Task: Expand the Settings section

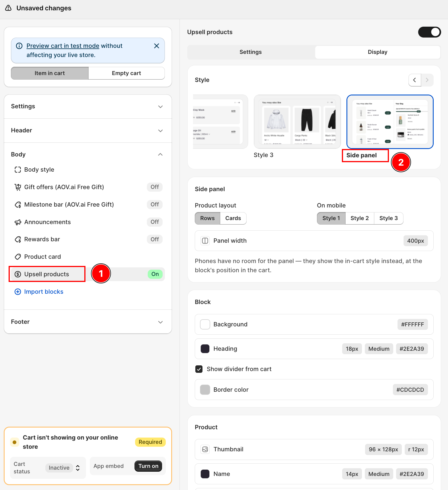Action: tap(88, 106)
